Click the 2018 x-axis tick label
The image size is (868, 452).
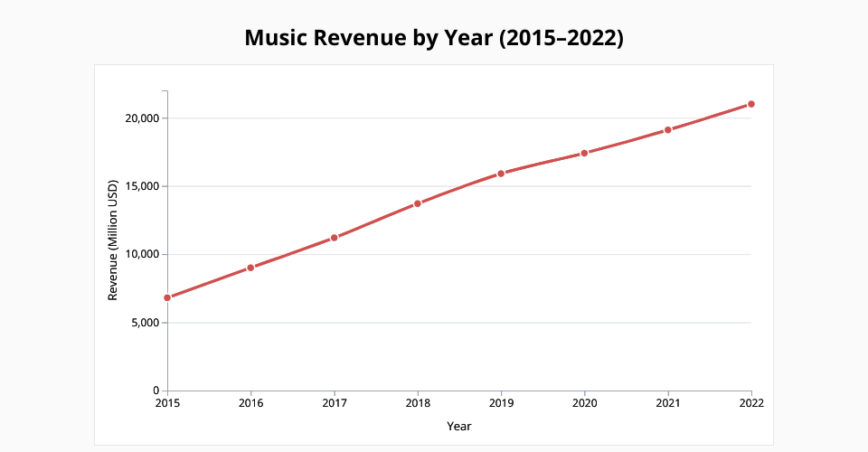click(418, 403)
